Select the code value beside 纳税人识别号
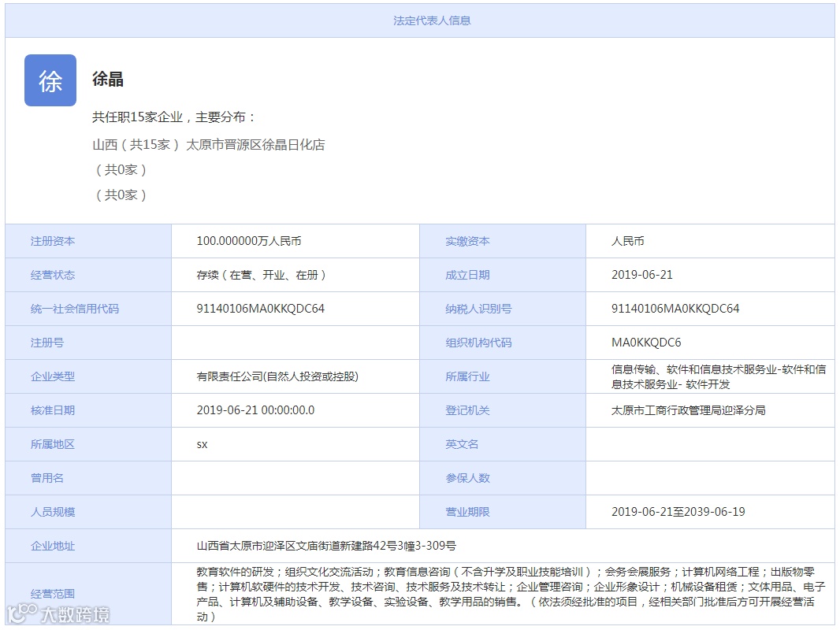 [x=675, y=309]
